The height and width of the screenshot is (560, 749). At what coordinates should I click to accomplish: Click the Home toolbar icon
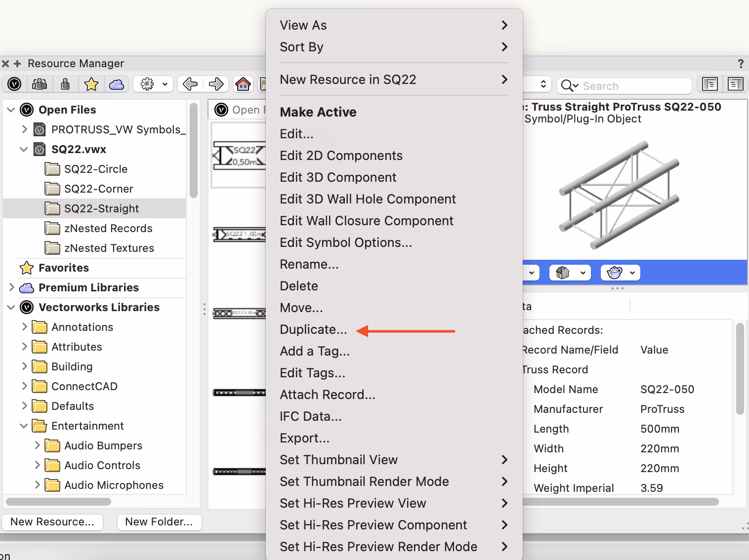243,84
